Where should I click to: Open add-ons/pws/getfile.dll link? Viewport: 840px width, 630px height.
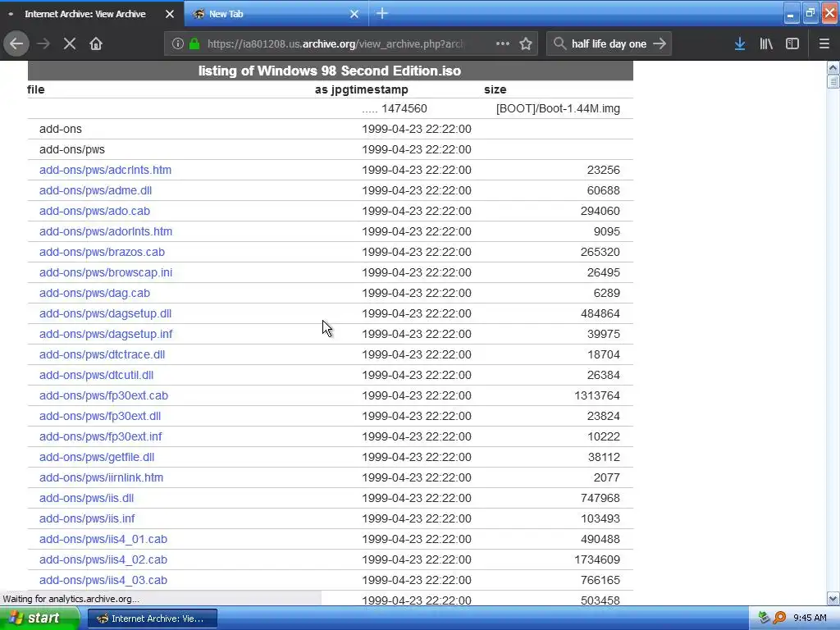97,457
